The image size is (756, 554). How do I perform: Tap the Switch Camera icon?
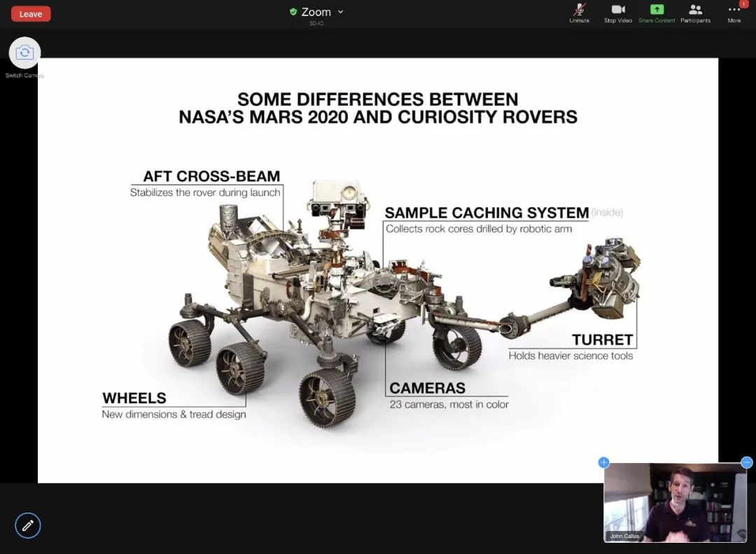tap(24, 53)
